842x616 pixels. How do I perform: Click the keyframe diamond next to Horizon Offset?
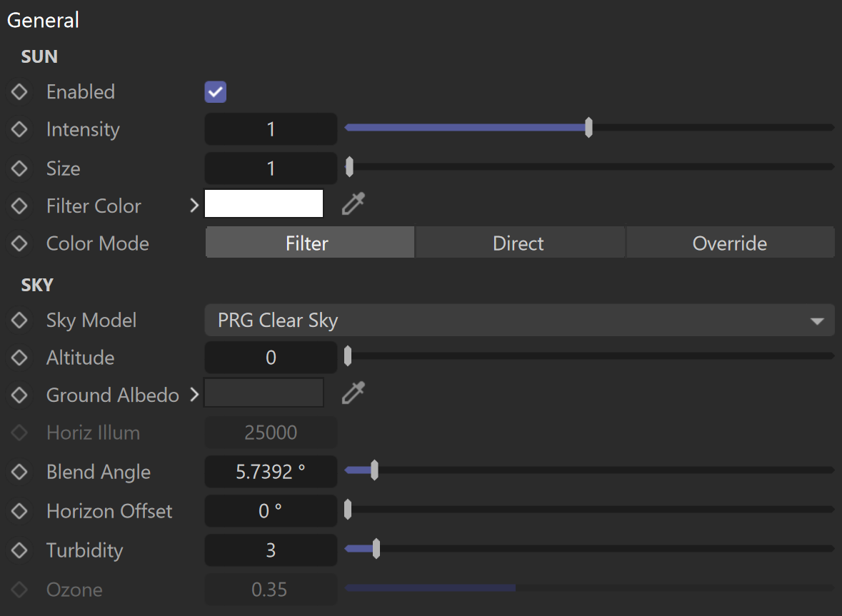(19, 511)
